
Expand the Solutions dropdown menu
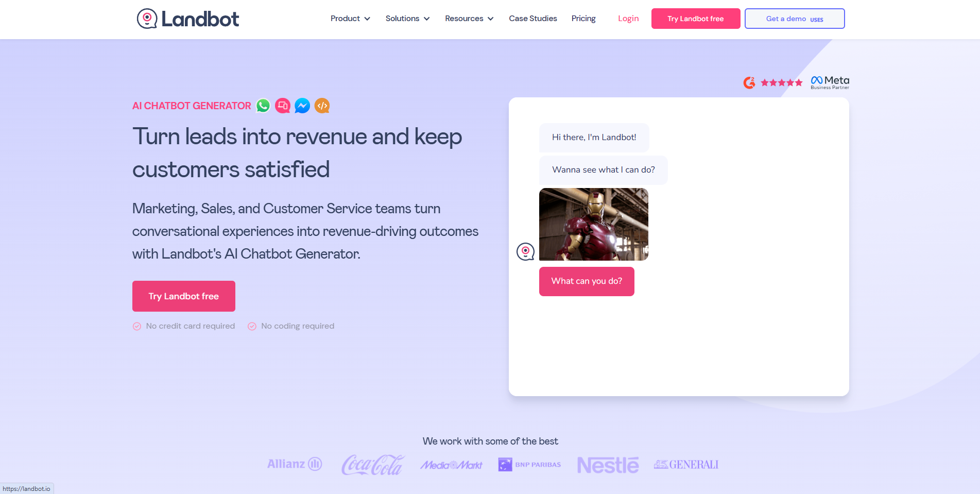(x=407, y=19)
